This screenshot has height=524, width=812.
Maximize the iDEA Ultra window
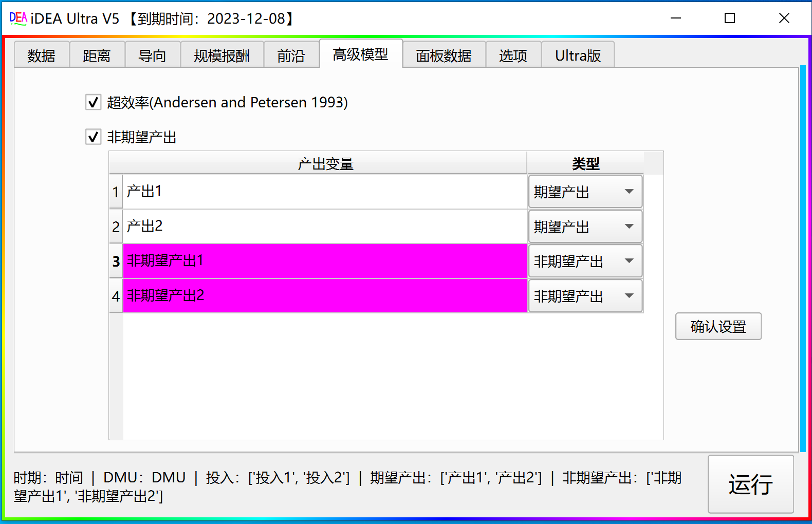(729, 18)
